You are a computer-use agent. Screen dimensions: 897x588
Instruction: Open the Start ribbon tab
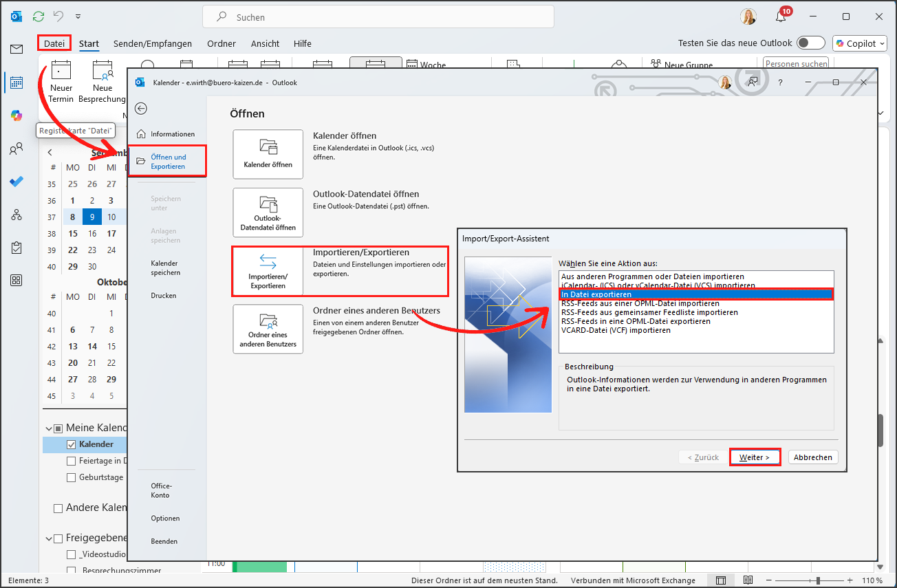tap(89, 43)
